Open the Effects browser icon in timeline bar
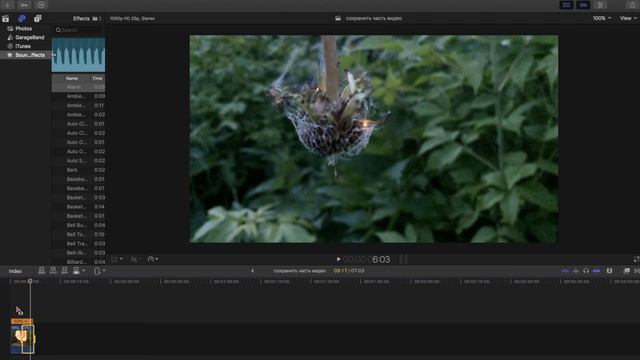This screenshot has width=640, height=360. click(627, 271)
